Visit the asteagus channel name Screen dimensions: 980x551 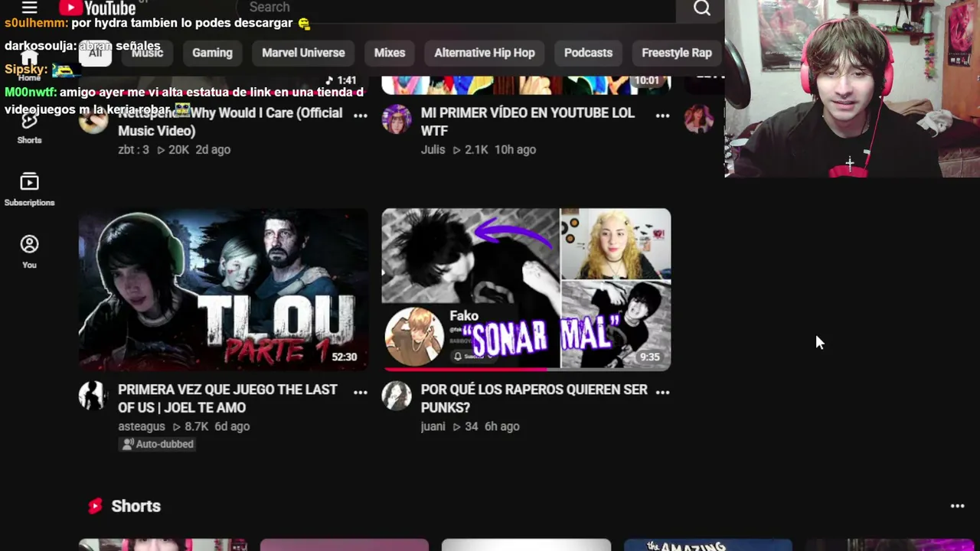142,426
